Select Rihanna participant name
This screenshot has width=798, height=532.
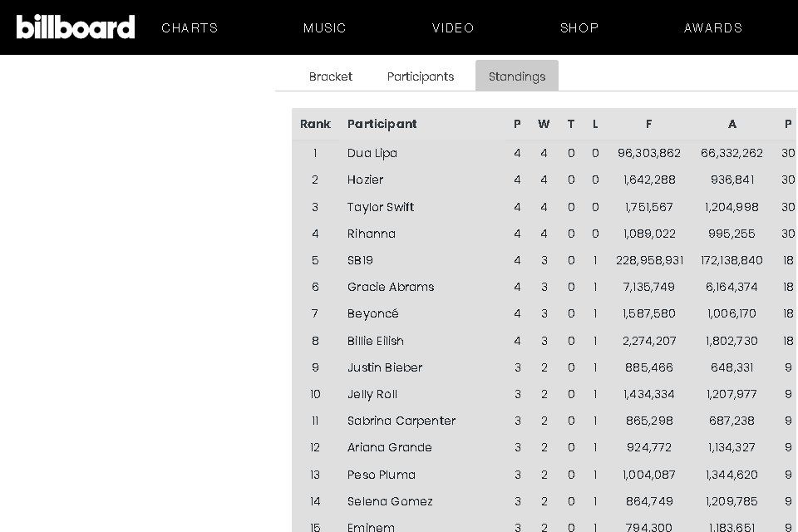click(x=371, y=234)
